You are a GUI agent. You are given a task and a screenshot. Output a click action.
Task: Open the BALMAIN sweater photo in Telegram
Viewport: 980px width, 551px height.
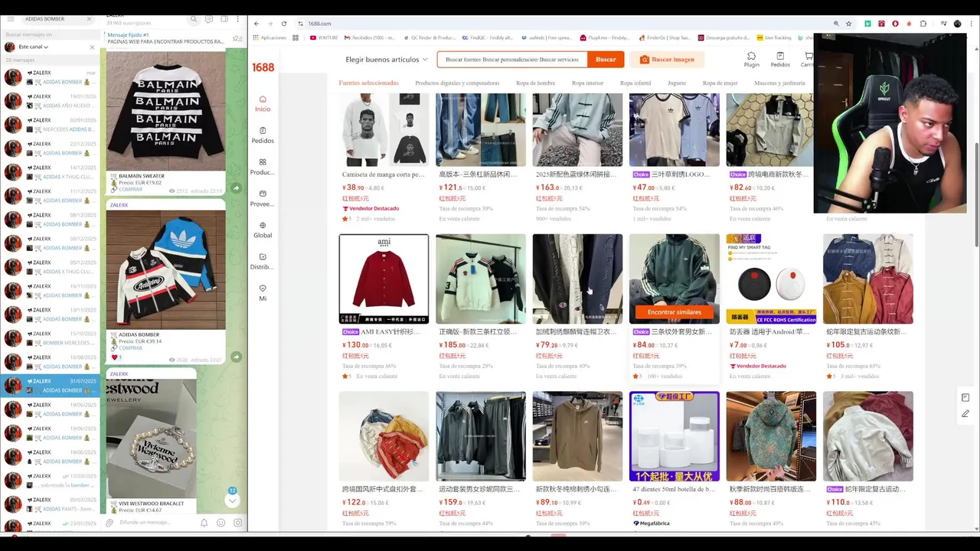(x=165, y=110)
